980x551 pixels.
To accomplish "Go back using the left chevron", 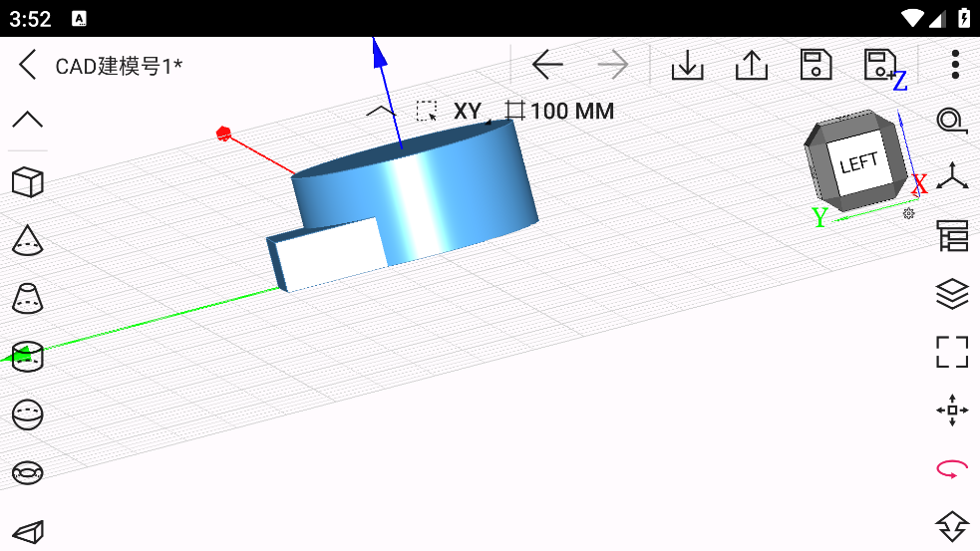I will tap(28, 65).
